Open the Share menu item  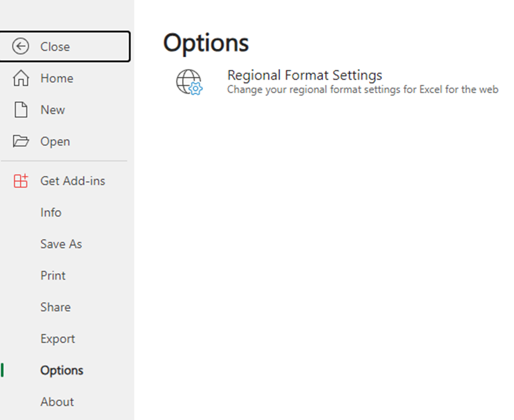tap(56, 307)
